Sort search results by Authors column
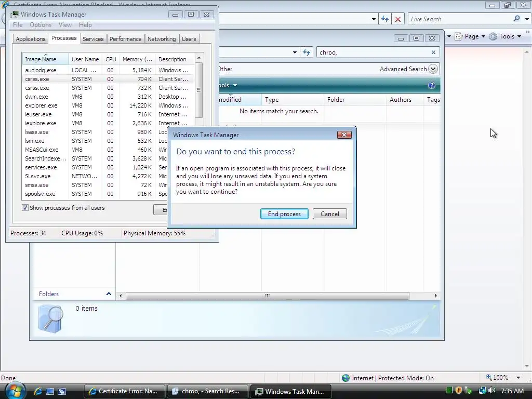The width and height of the screenshot is (532, 399). coord(405,100)
